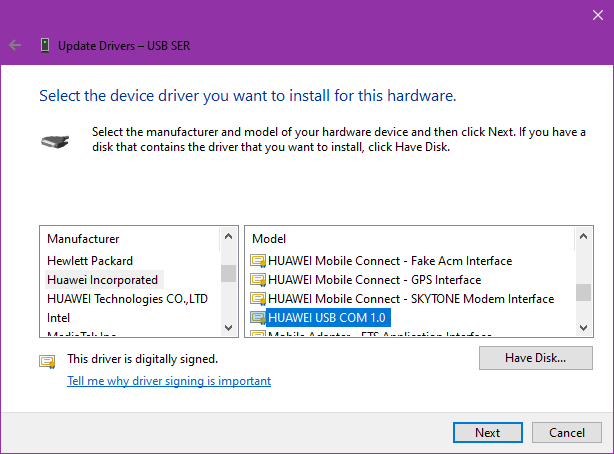Click signed-driver icon beside GPS Interface
This screenshot has height=454, width=614.
(258, 280)
